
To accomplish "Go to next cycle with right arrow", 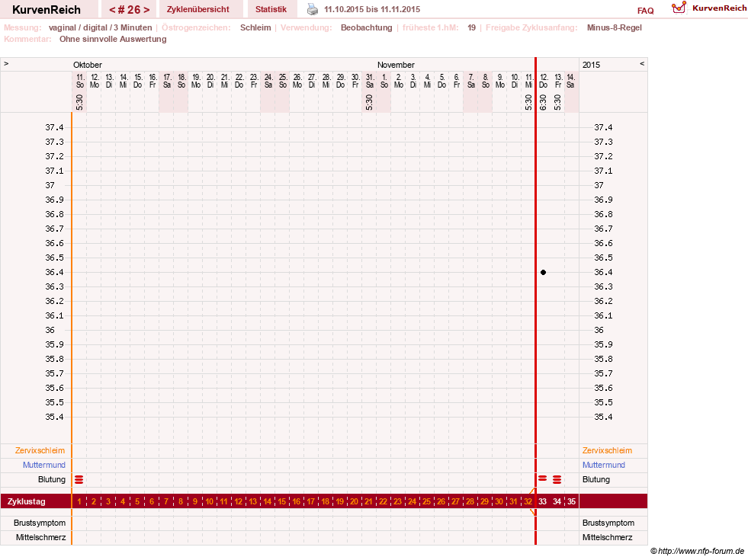I will coord(146,10).
